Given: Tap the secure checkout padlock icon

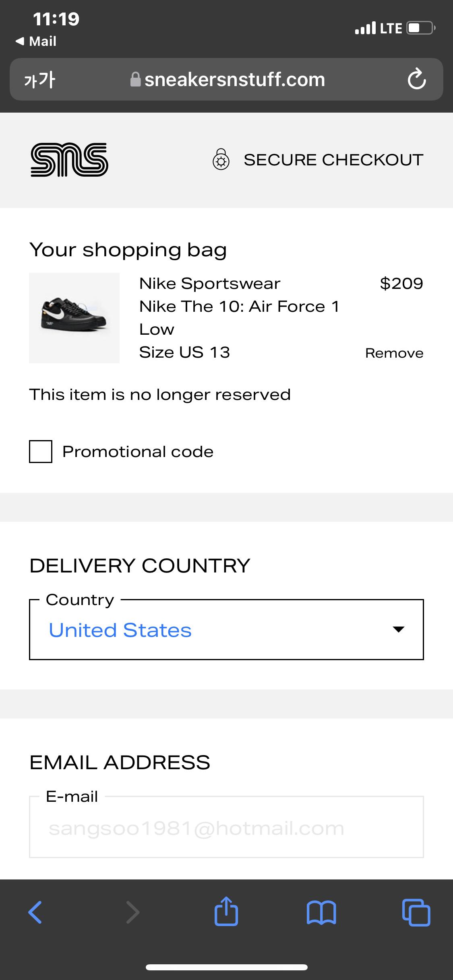Looking at the screenshot, I should click(x=221, y=160).
